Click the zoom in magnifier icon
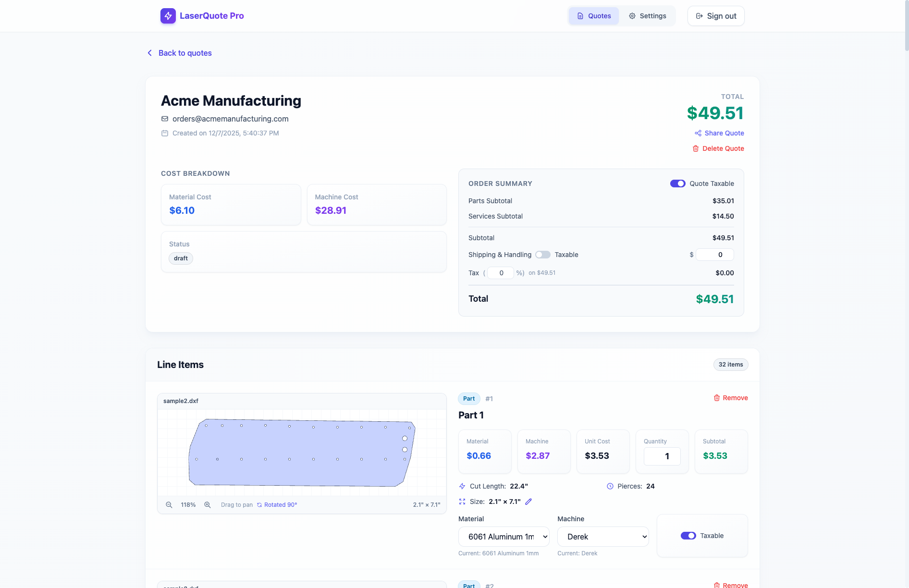The height and width of the screenshot is (588, 909). 208,505
